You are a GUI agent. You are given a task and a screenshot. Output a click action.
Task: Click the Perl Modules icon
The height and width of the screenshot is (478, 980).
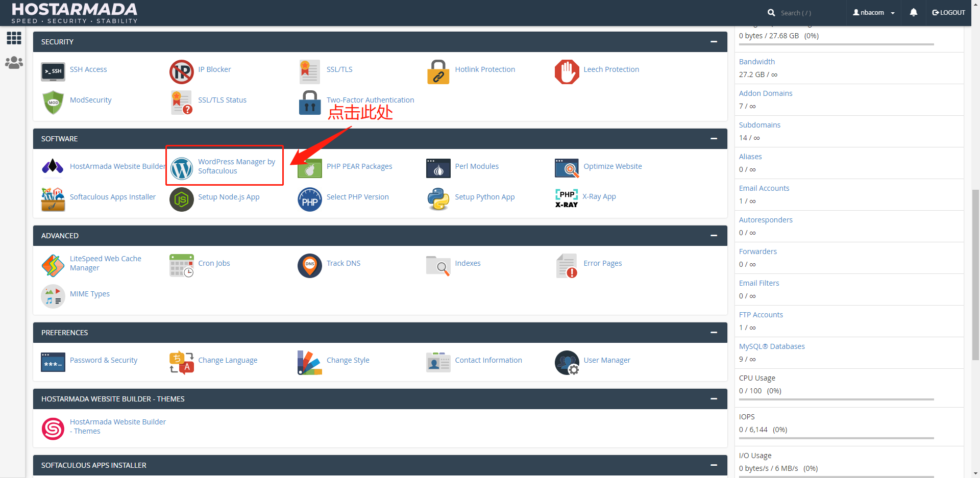438,168
